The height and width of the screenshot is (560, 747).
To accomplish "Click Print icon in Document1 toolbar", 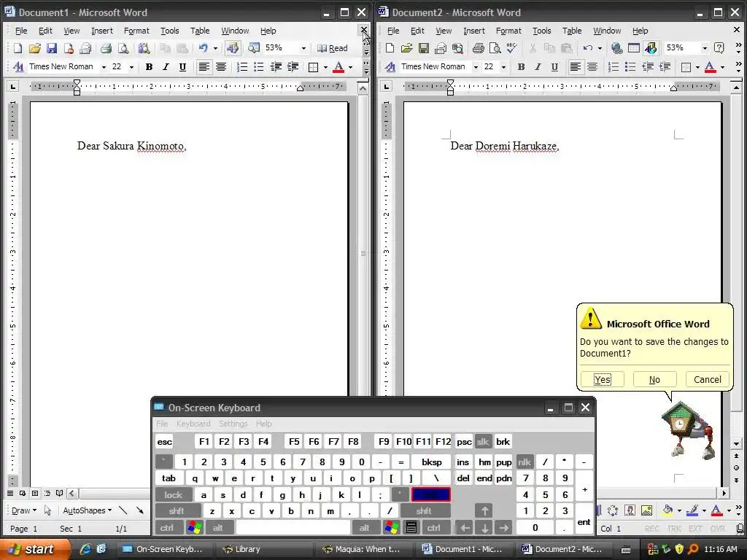I will pyautogui.click(x=107, y=48).
